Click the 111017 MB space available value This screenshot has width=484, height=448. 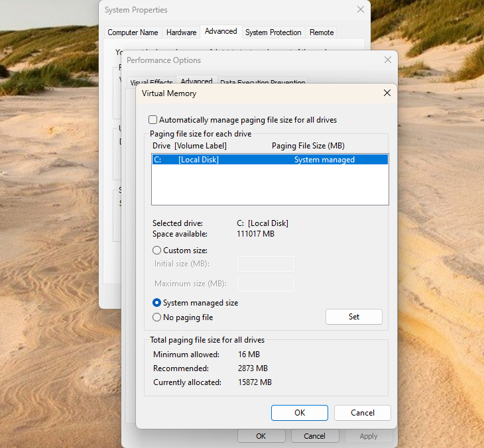pyautogui.click(x=255, y=234)
